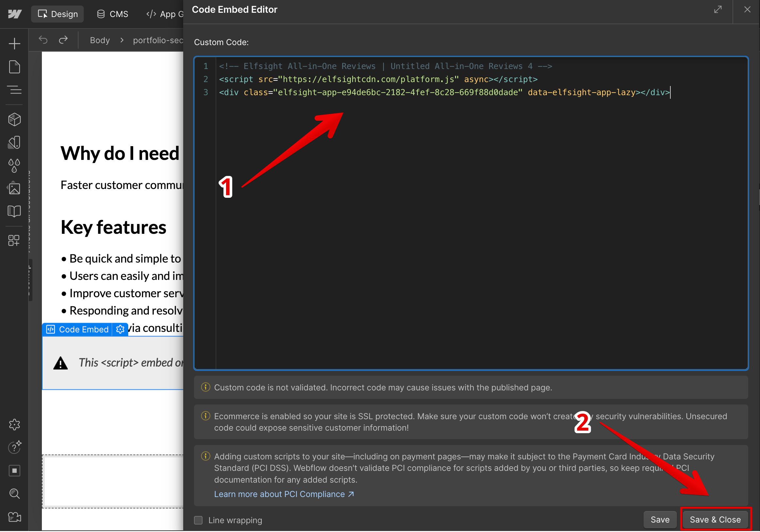This screenshot has width=760, height=532.
Task: Open the Apps grid-plus icon
Action: click(x=14, y=241)
